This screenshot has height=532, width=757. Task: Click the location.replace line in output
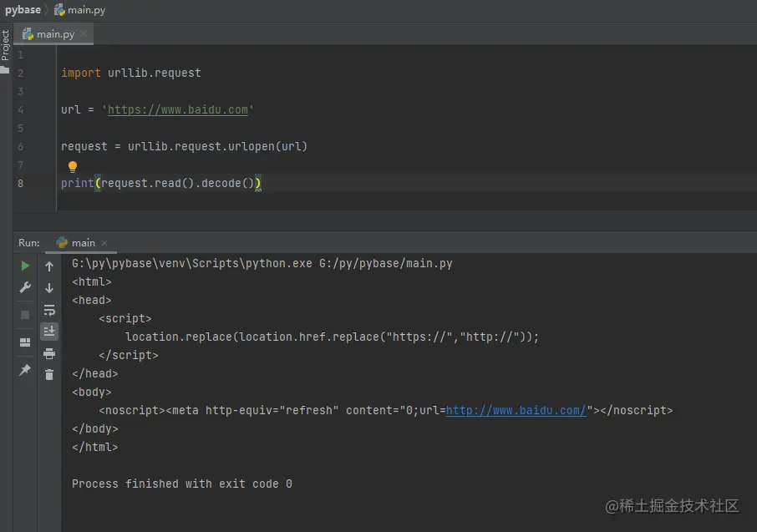click(333, 337)
